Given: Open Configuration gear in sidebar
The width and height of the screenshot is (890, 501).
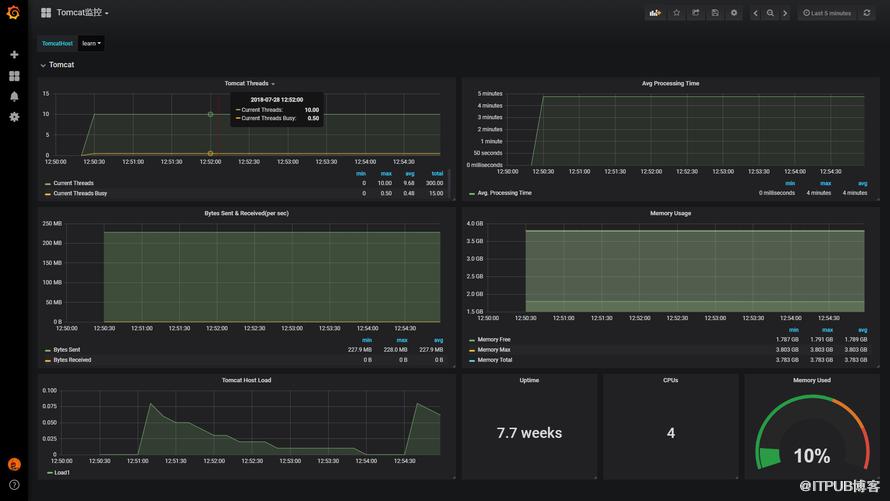Looking at the screenshot, I should point(14,117).
